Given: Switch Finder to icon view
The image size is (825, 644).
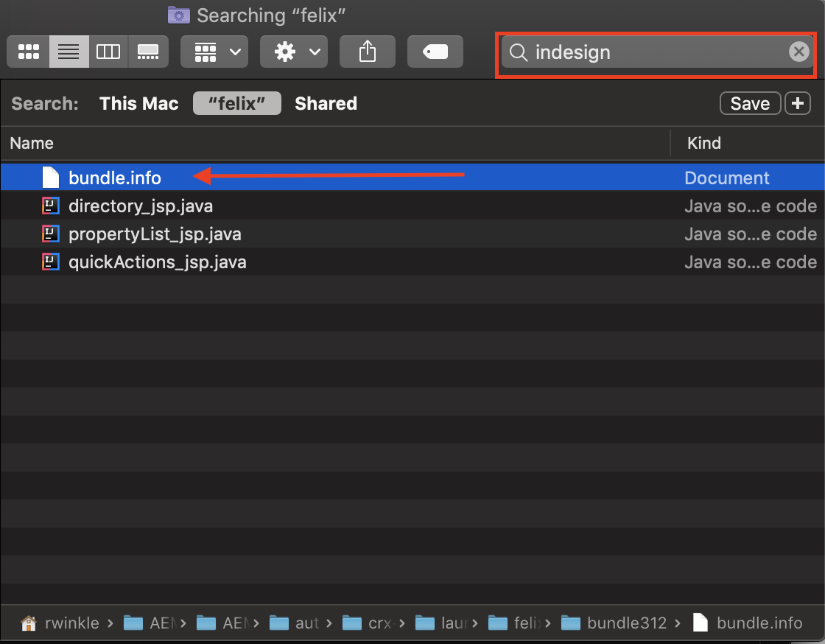Looking at the screenshot, I should point(27,52).
